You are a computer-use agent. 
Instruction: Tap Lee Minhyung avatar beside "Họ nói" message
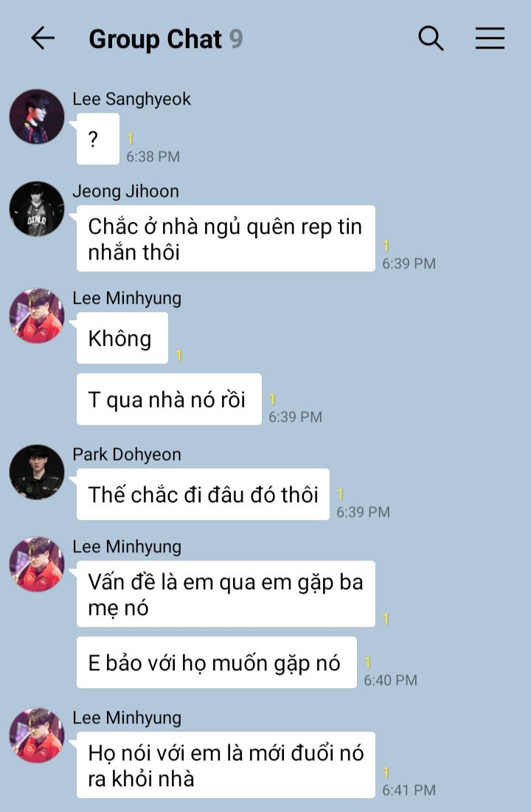pyautogui.click(x=37, y=735)
